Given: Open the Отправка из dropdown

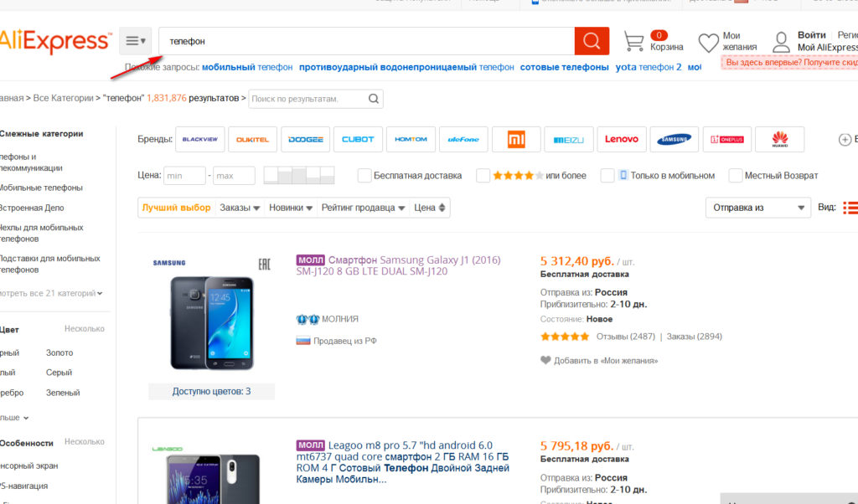Looking at the screenshot, I should (757, 208).
